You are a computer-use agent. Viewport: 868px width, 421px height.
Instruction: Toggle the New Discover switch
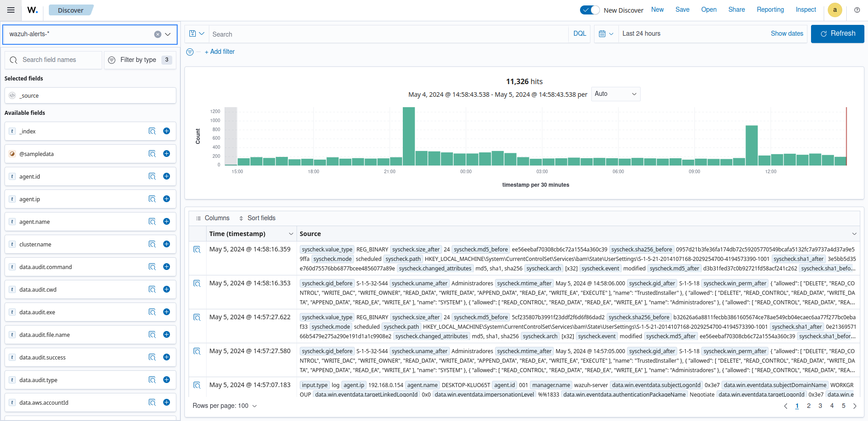pos(590,10)
